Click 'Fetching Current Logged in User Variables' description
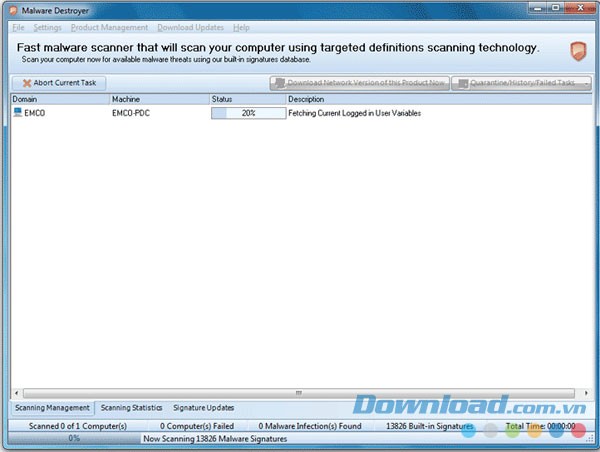The height and width of the screenshot is (452, 600). click(354, 113)
